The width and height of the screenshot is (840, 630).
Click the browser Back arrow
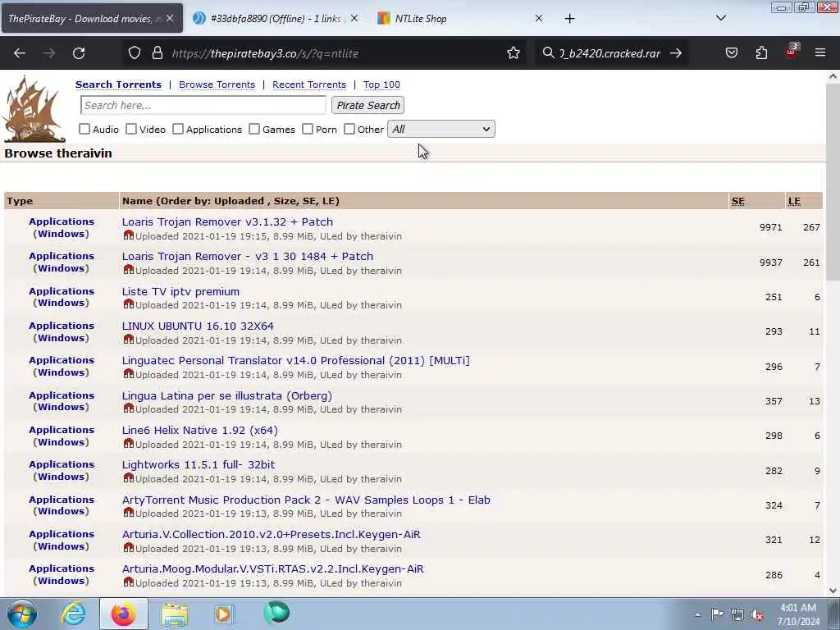pyautogui.click(x=20, y=53)
